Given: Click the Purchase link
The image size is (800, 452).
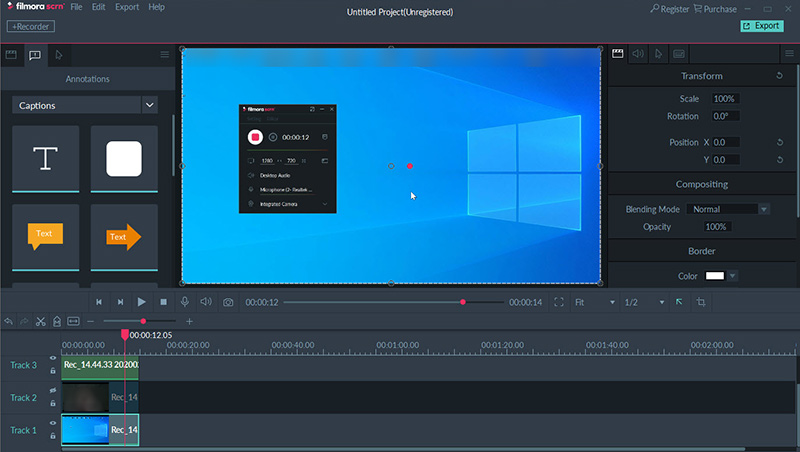Looking at the screenshot, I should tap(715, 9).
